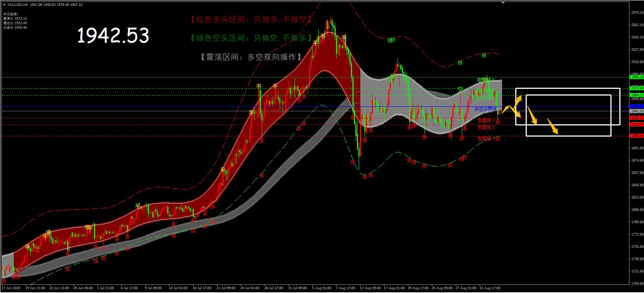Select the 最低价 1932.49 line
The height and width of the screenshot is (293, 644).
click(x=15, y=23)
